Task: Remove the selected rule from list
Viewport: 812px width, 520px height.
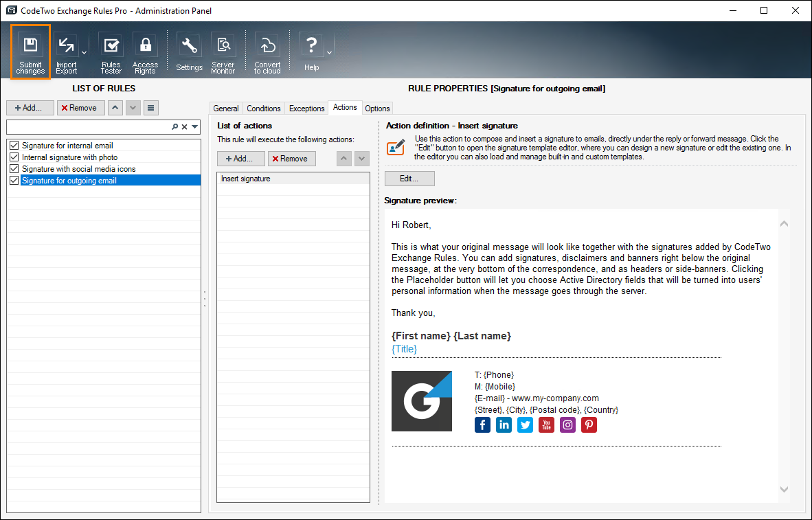Action: click(81, 108)
